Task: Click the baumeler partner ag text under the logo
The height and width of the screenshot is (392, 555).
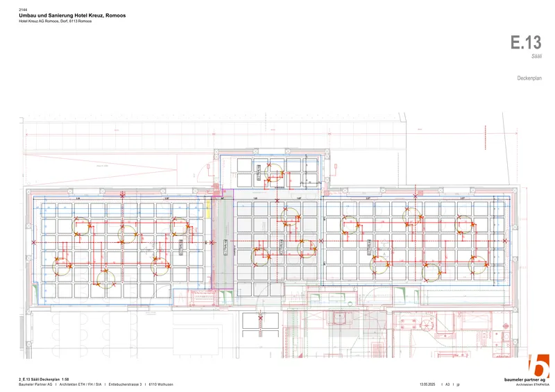Action: coord(527,380)
